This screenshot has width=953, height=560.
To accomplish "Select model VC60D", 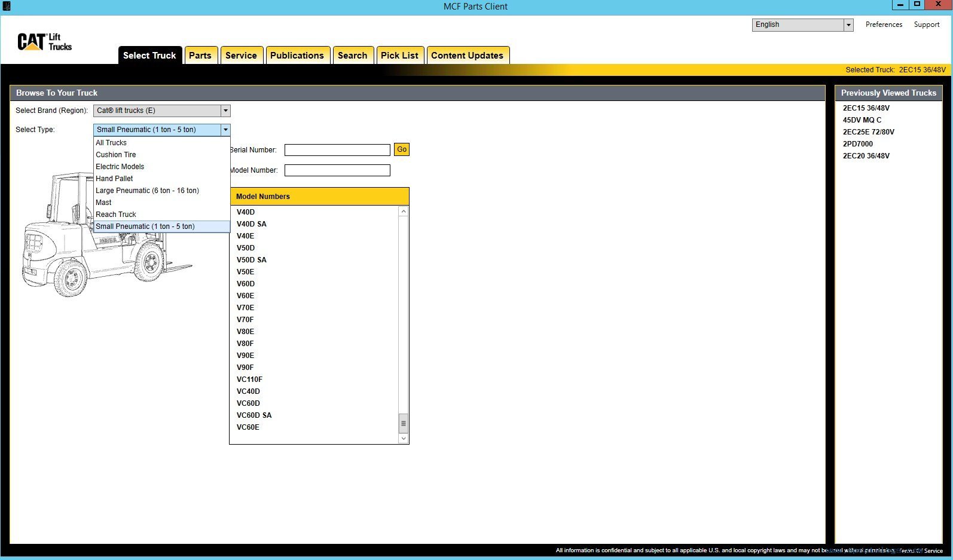I will coord(248,403).
